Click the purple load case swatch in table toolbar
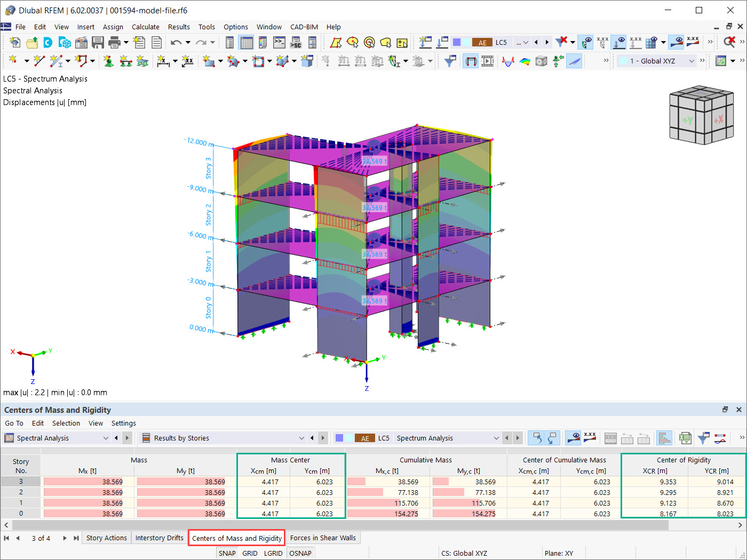The height and width of the screenshot is (560, 747). click(x=339, y=438)
